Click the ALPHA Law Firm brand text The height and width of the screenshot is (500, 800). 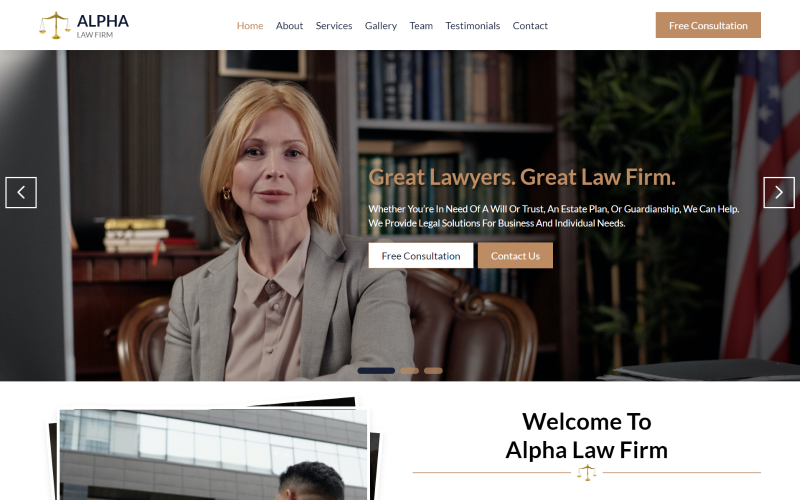point(103,26)
